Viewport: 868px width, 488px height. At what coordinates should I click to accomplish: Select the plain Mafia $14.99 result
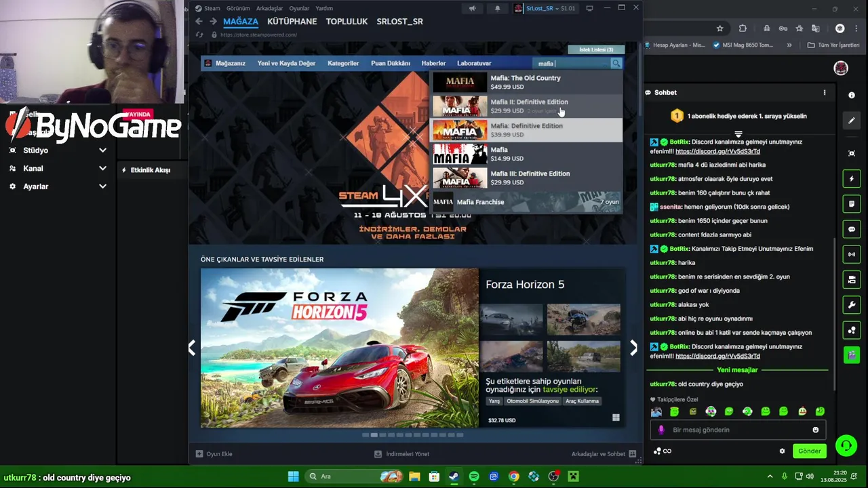click(526, 154)
